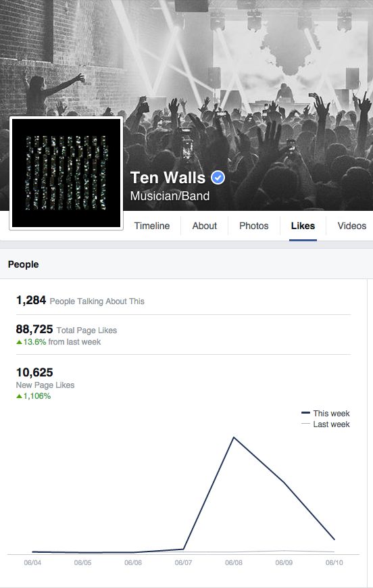
Task: Click the 1,284 People Talking About This stat
Action: coord(80,300)
